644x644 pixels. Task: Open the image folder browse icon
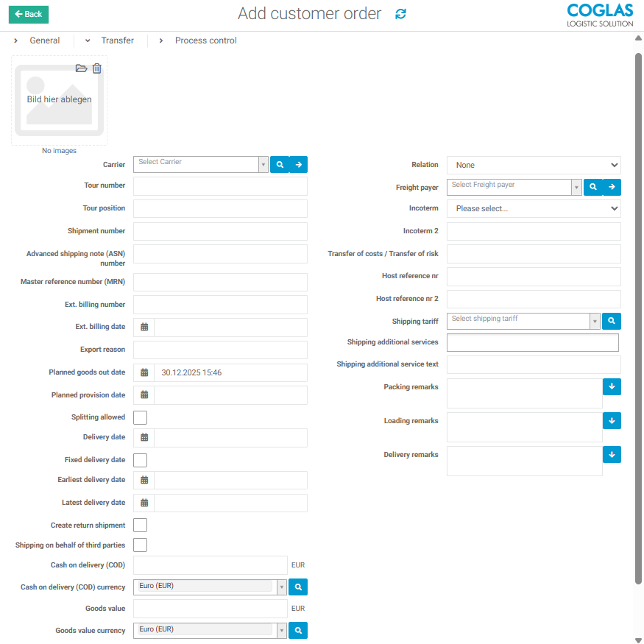point(82,68)
